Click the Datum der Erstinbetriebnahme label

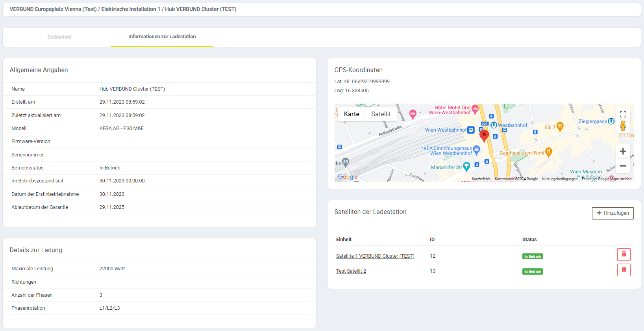pyautogui.click(x=45, y=194)
